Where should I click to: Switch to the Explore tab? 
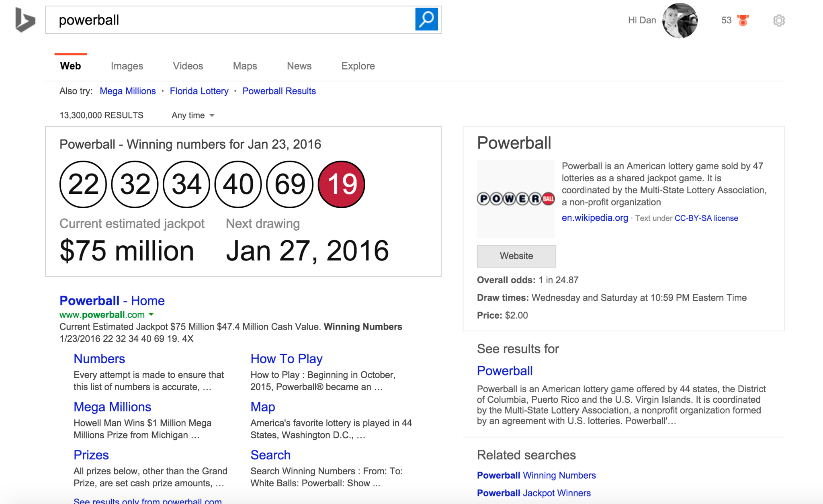pyautogui.click(x=358, y=66)
